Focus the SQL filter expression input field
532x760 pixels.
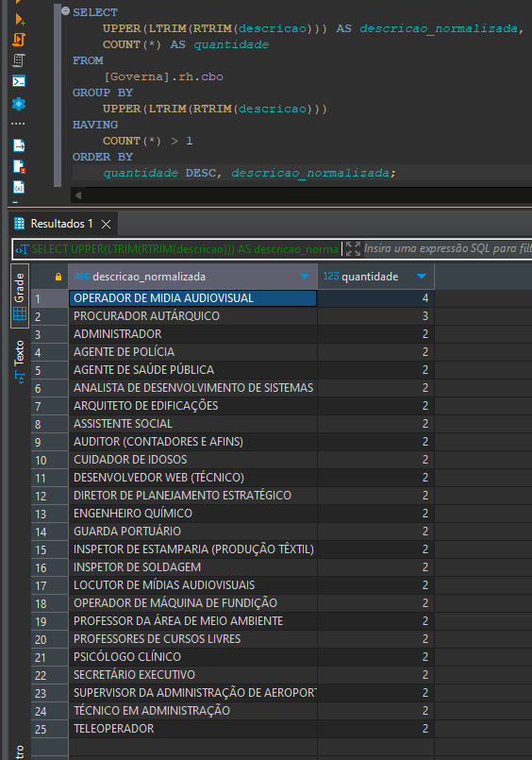point(447,248)
